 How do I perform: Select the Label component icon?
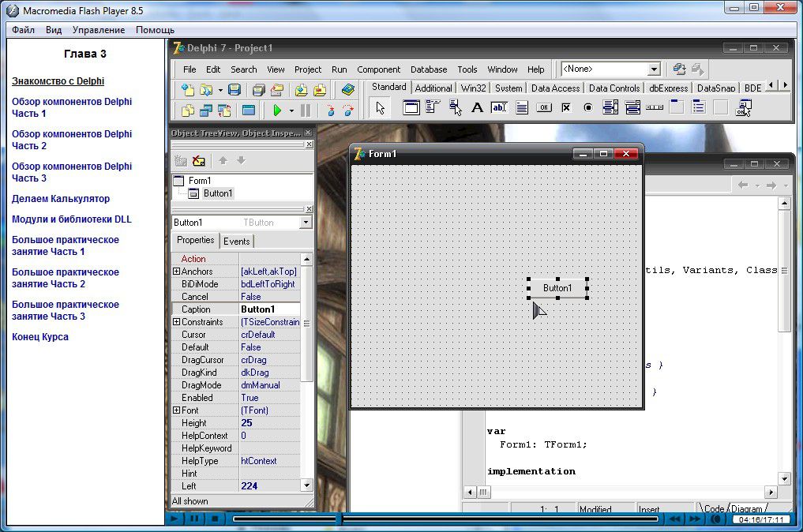pos(477,107)
